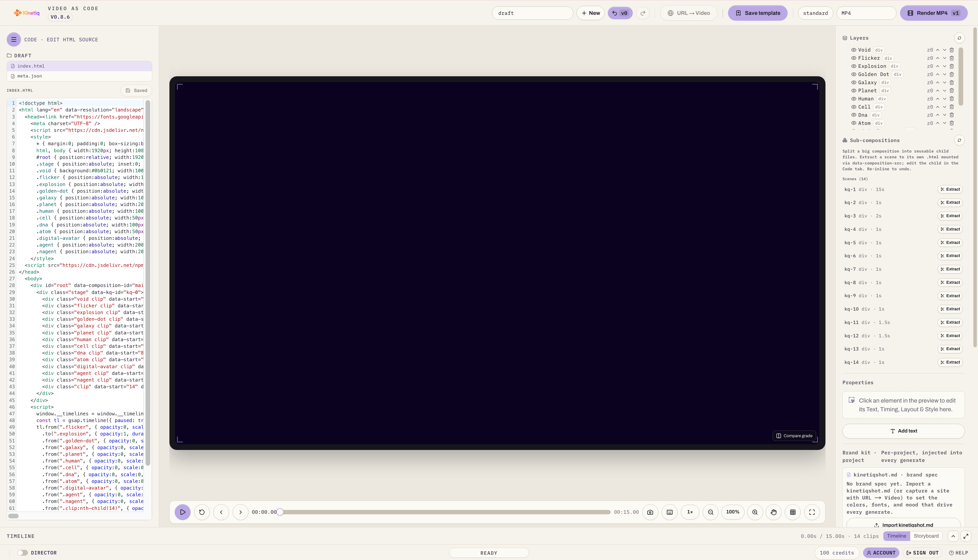Open URL to Video tool

tap(688, 13)
